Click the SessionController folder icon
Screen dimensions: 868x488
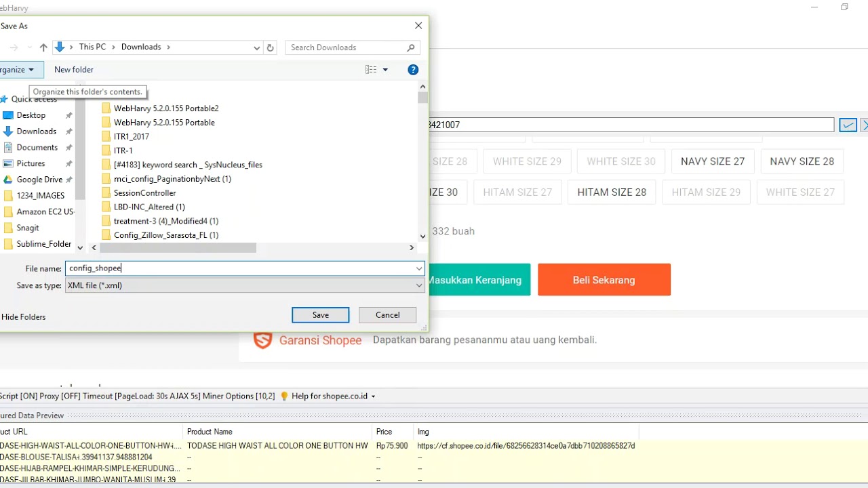tap(106, 193)
